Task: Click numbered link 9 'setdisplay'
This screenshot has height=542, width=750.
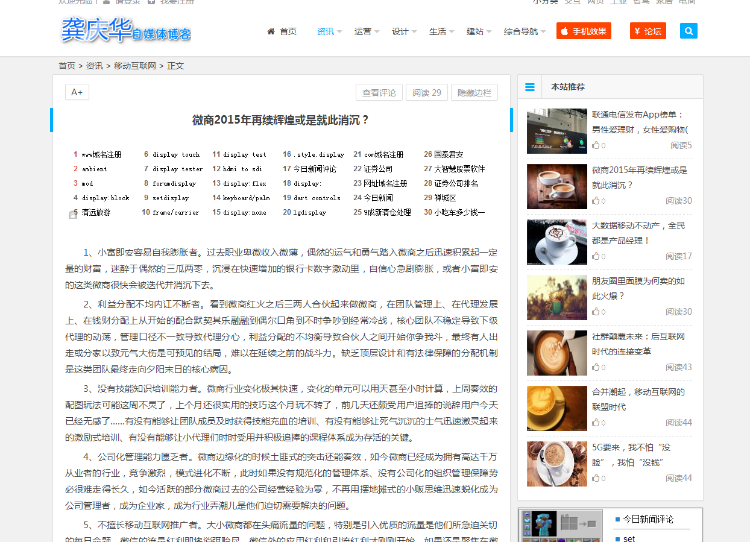Action: coord(170,198)
